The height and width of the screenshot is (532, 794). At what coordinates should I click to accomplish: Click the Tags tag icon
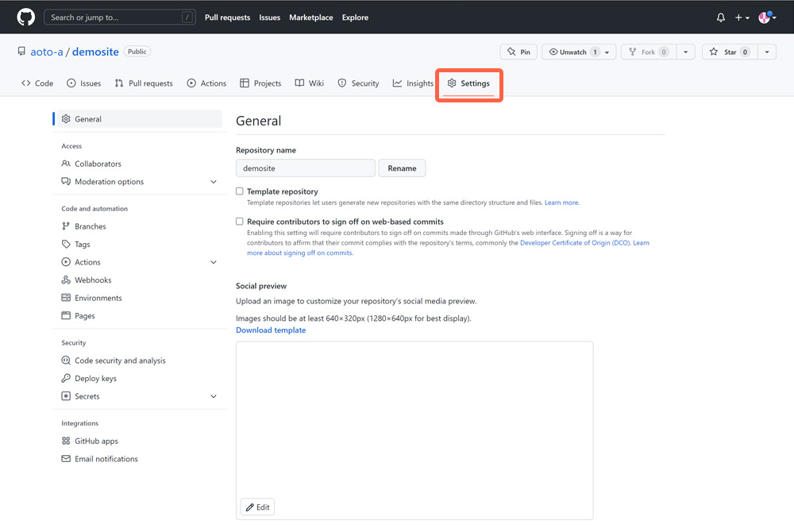pos(66,244)
